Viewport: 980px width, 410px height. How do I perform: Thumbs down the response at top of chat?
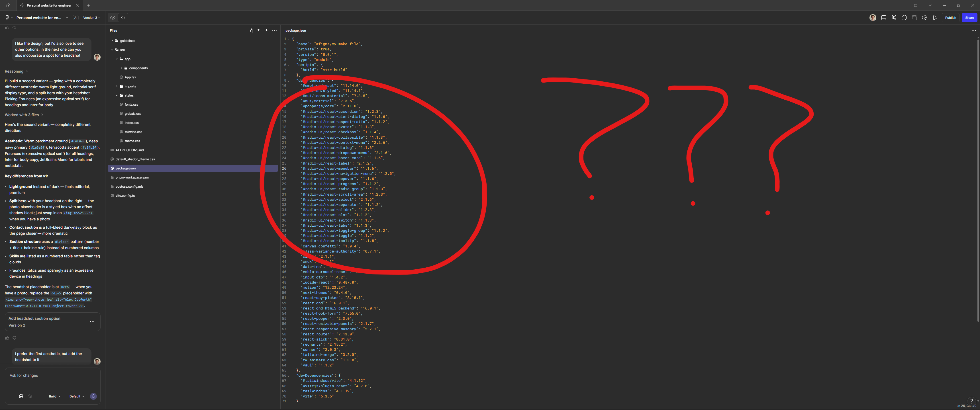tap(15, 27)
